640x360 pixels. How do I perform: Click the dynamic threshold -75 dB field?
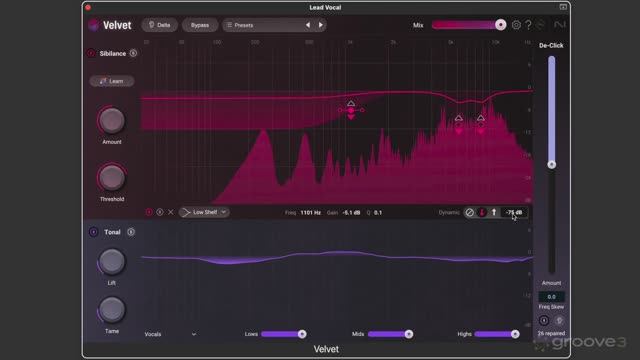tap(514, 212)
